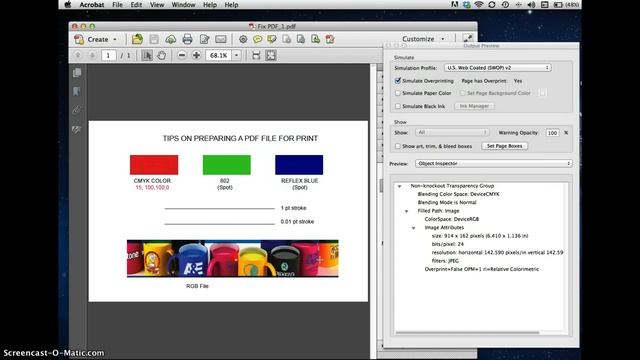Open the Apple menu
Viewport: 640px width, 360px height.
click(68, 4)
